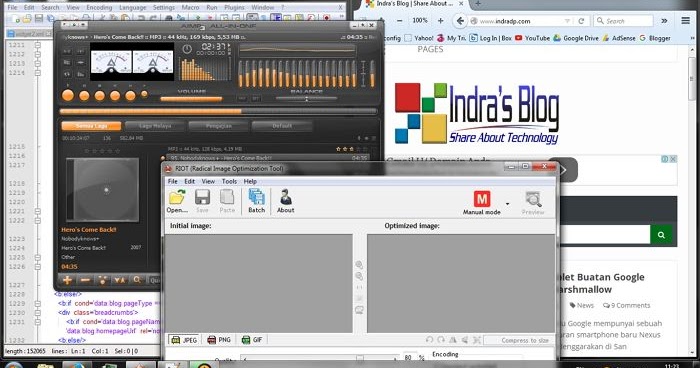Viewport: 700px width, 368px height.
Task: Open the Blogger bookmark
Action: 655,38
